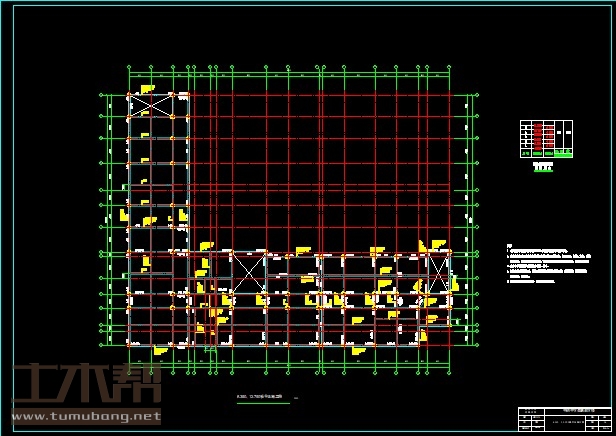Select the crossed-box opening in lower middle of plan

pos(248,272)
